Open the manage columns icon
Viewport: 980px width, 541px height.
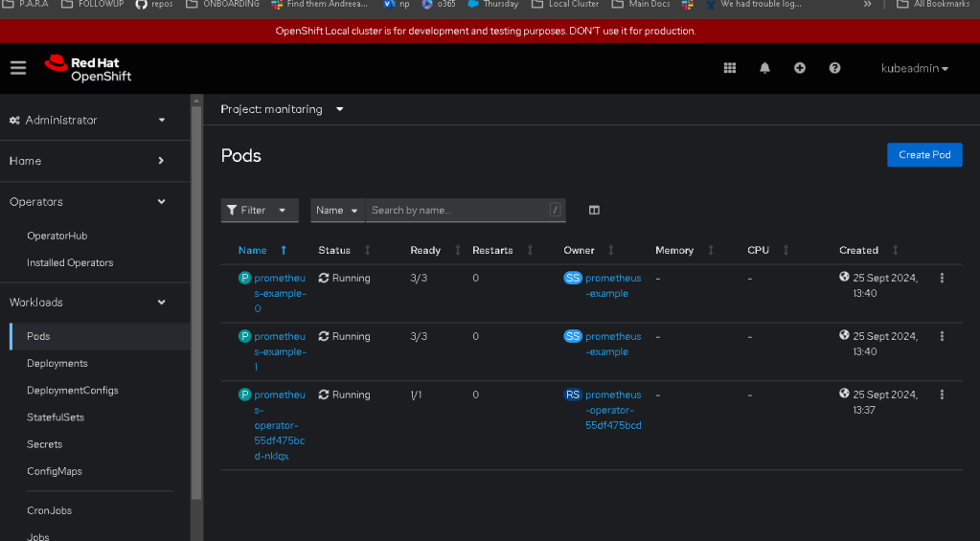[594, 210]
